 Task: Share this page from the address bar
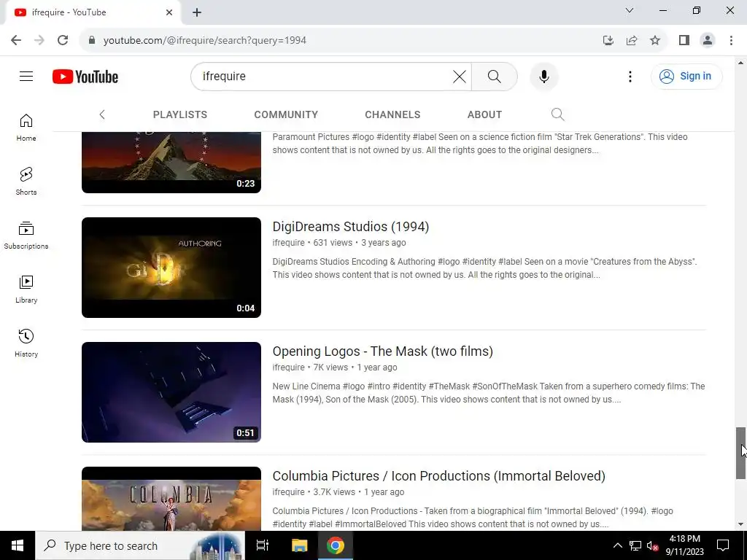(632, 40)
